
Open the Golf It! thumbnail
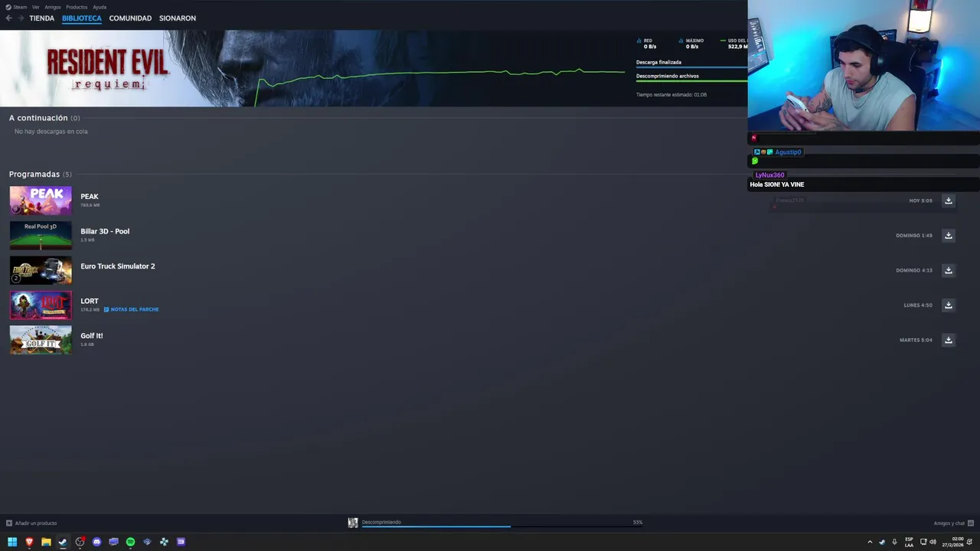(41, 340)
